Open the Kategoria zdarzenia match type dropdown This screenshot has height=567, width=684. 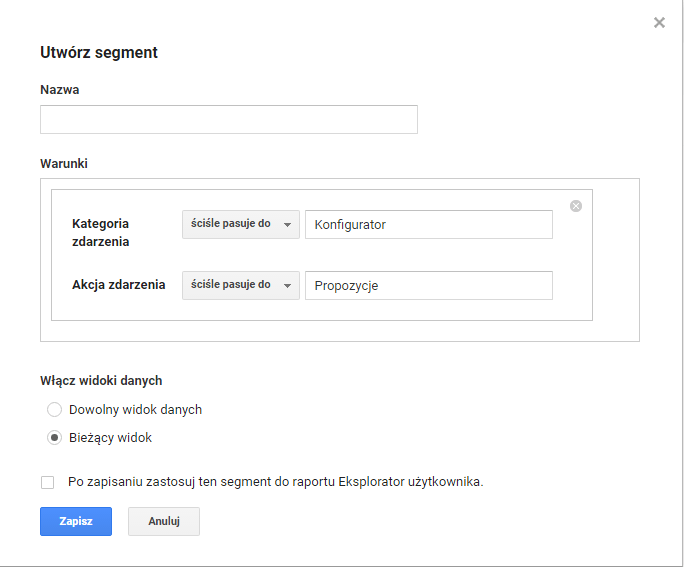point(240,224)
